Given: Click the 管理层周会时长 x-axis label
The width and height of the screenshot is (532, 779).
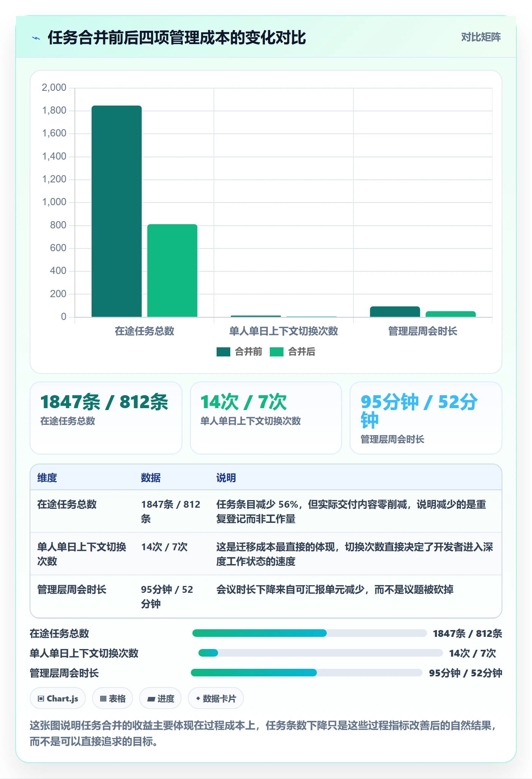Looking at the screenshot, I should [x=423, y=331].
